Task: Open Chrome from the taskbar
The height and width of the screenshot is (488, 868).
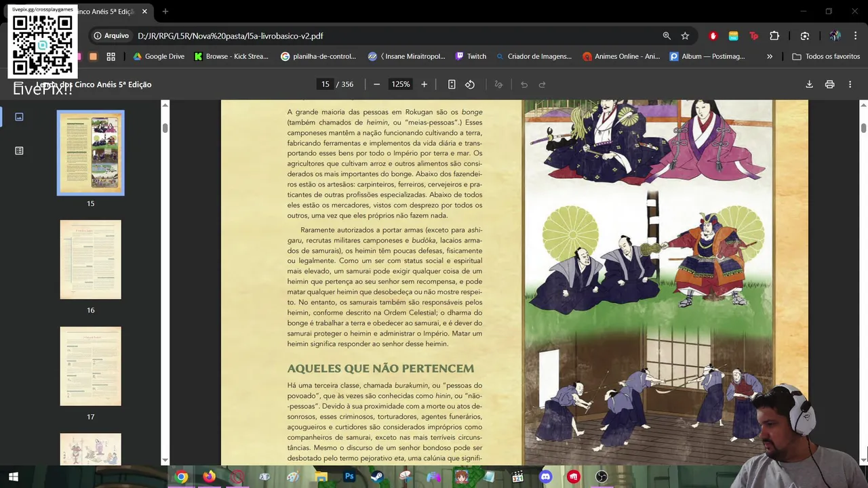Action: pos(181,476)
